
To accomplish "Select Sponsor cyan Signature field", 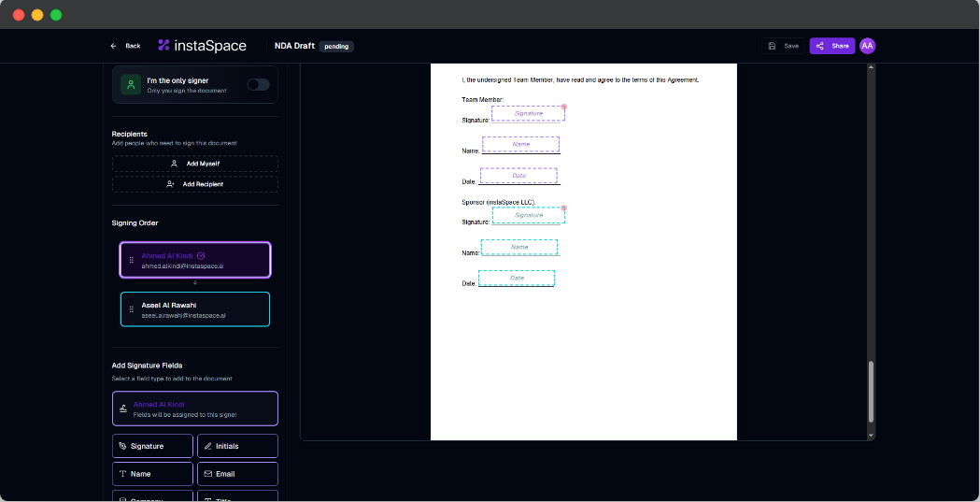I will click(x=529, y=215).
